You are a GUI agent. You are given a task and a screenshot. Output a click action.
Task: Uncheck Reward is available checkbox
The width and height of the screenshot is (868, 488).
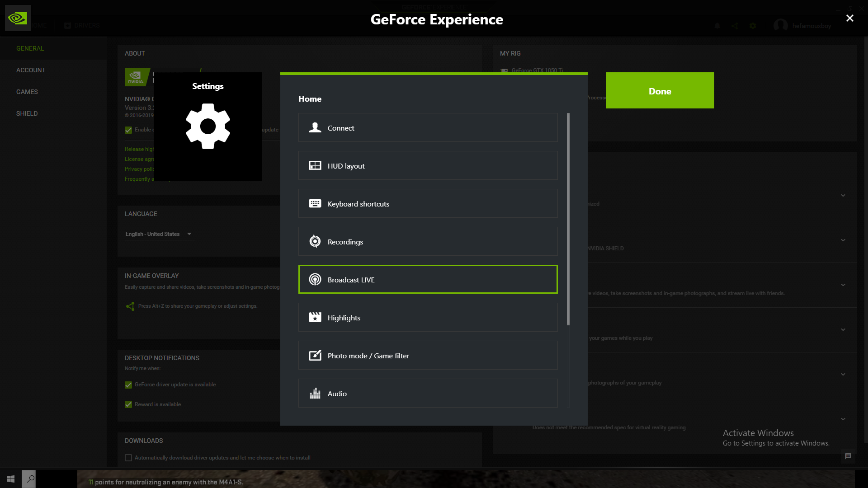(x=128, y=405)
